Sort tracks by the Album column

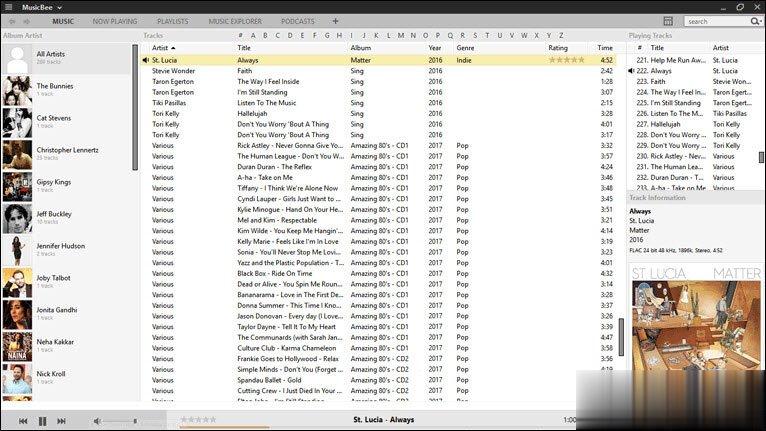[x=361, y=48]
